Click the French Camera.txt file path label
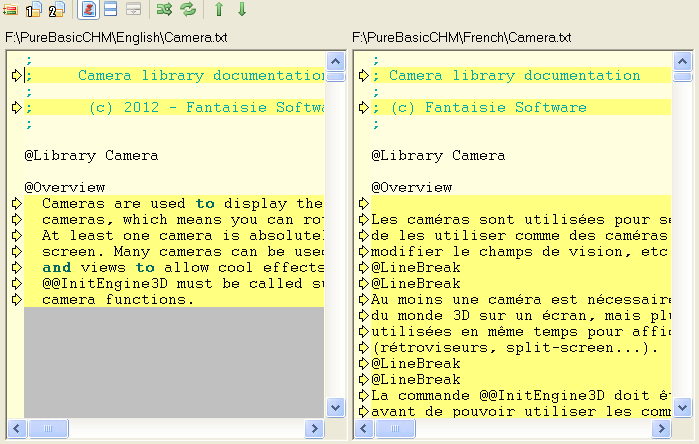Viewport: 699px width, 444px height. tap(462, 37)
